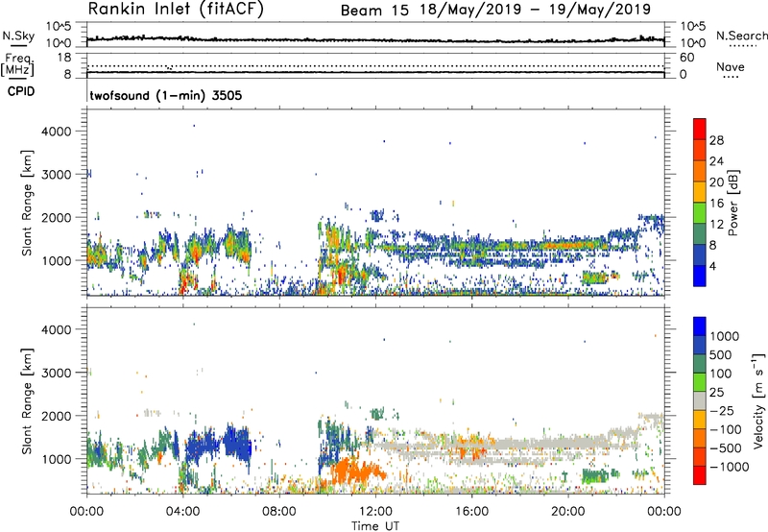Click the velocity panel 'Slant Range [km]' label
Screen dimensions: 768x532
[x=27, y=400]
